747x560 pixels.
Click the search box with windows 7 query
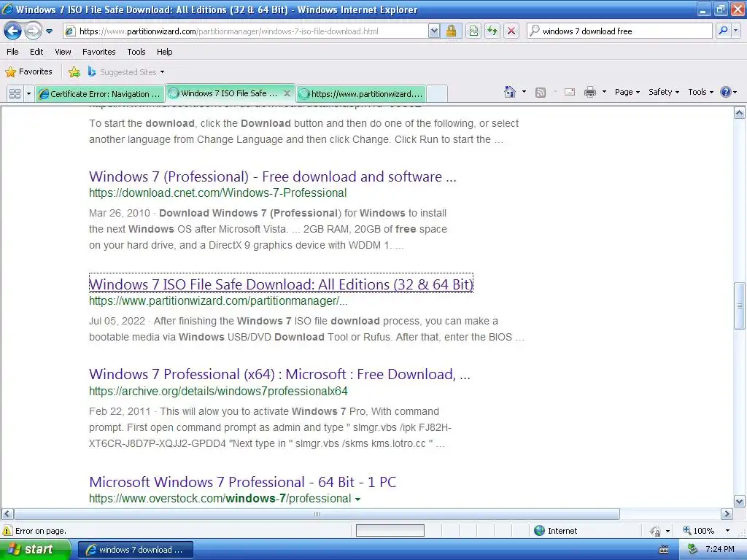pos(619,31)
